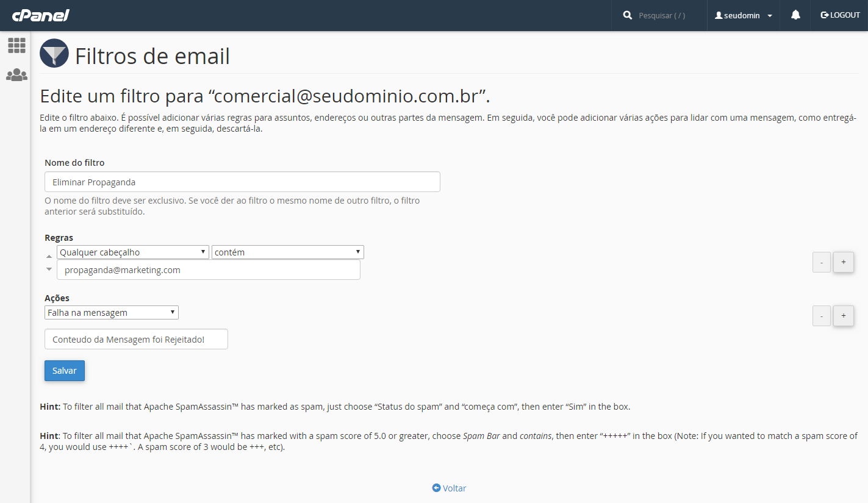Open the home grid icon in sidebar
868x503 pixels.
tap(16, 45)
